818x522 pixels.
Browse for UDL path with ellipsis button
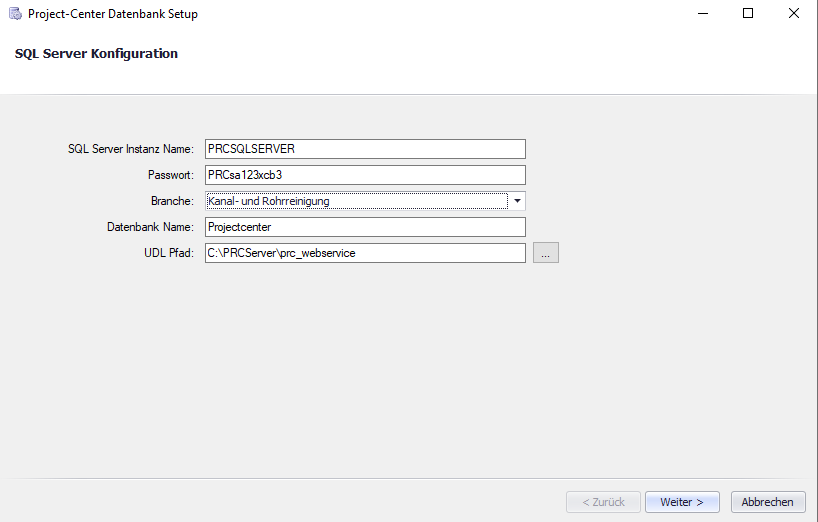click(545, 253)
